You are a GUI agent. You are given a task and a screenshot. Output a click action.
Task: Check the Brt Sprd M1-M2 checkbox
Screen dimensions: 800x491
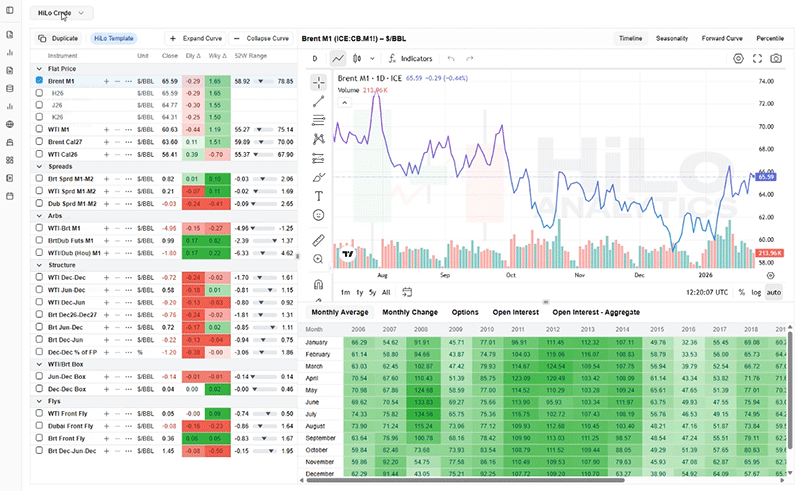pyautogui.click(x=39, y=179)
